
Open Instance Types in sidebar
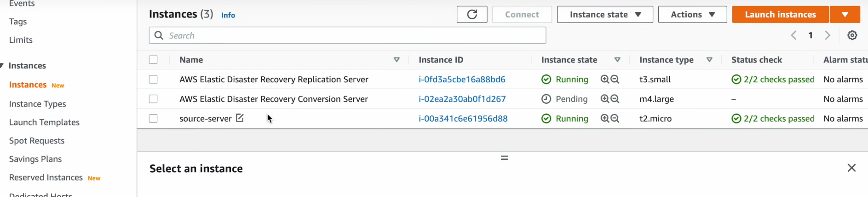(x=38, y=104)
